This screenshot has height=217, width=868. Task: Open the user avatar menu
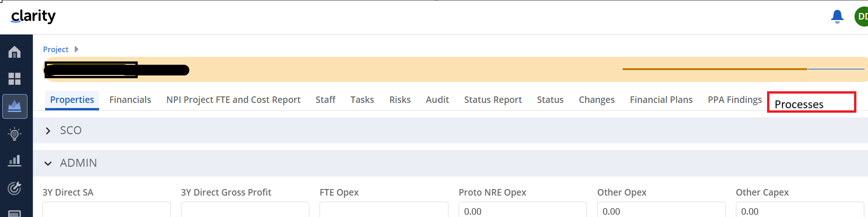pyautogui.click(x=861, y=17)
